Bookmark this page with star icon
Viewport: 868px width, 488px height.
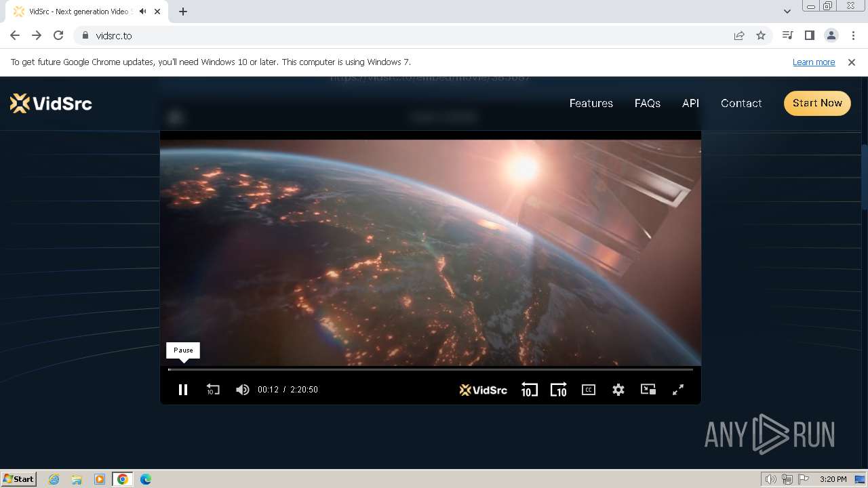[761, 35]
